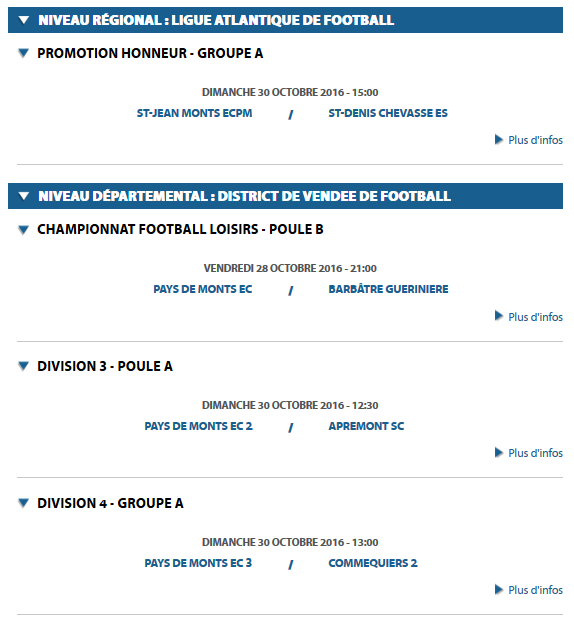Screen dimensions: 574x621
Task: Open COMMEQUIERS 2 team link
Action: point(373,563)
